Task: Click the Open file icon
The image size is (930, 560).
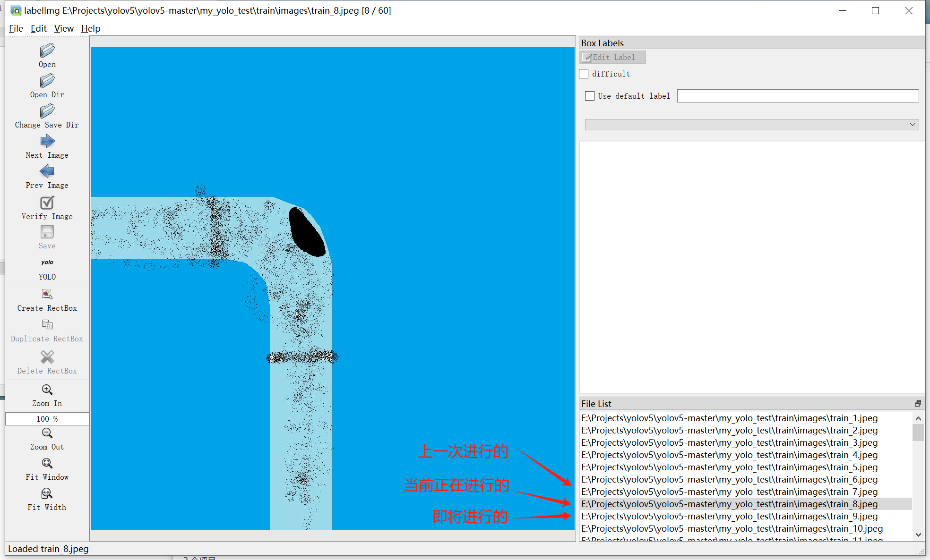Action: click(x=47, y=51)
